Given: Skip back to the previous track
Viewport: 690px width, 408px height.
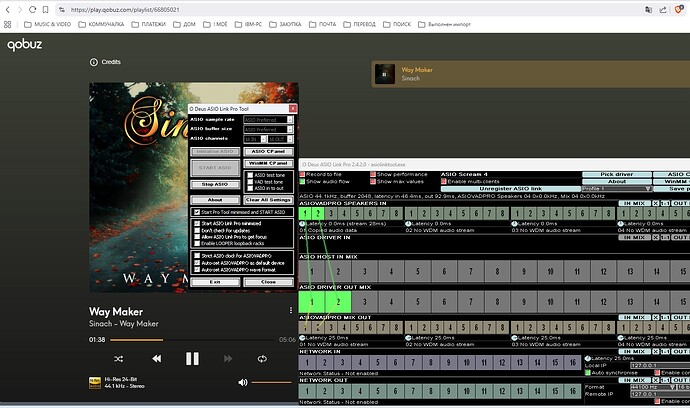Looking at the screenshot, I should coord(156,359).
